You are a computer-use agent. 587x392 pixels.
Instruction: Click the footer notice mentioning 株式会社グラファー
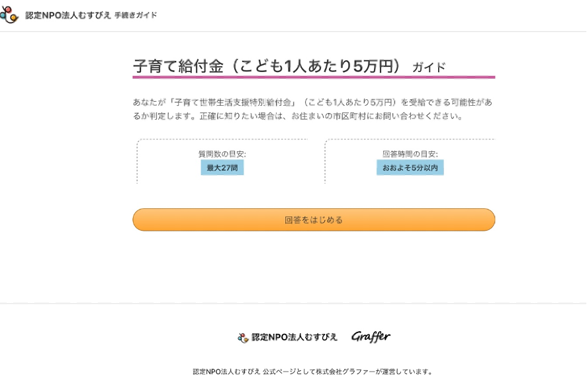tap(312, 372)
